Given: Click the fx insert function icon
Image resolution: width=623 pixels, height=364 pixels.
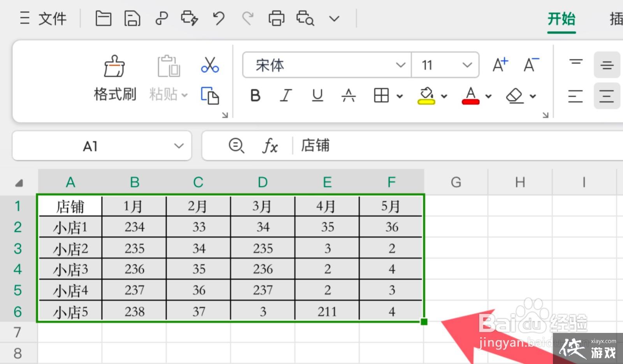Looking at the screenshot, I should coord(270,146).
